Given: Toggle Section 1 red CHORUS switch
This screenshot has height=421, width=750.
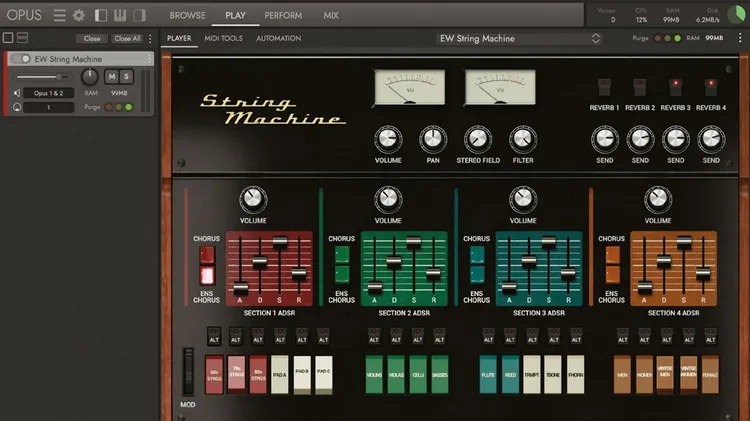Looking at the screenshot, I should tap(207, 255).
